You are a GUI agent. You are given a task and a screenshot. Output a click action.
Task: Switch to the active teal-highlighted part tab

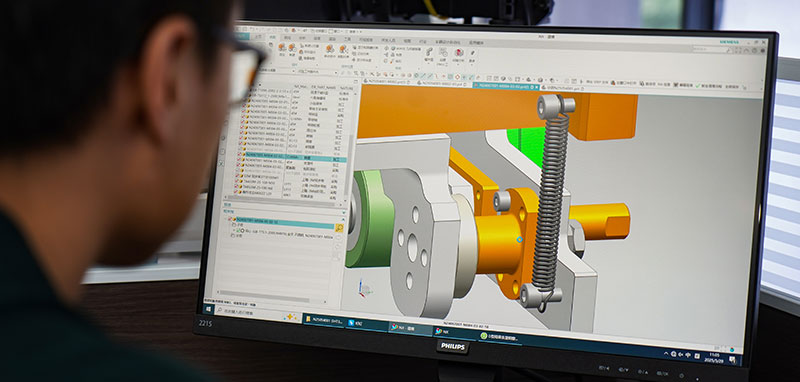pos(506,86)
